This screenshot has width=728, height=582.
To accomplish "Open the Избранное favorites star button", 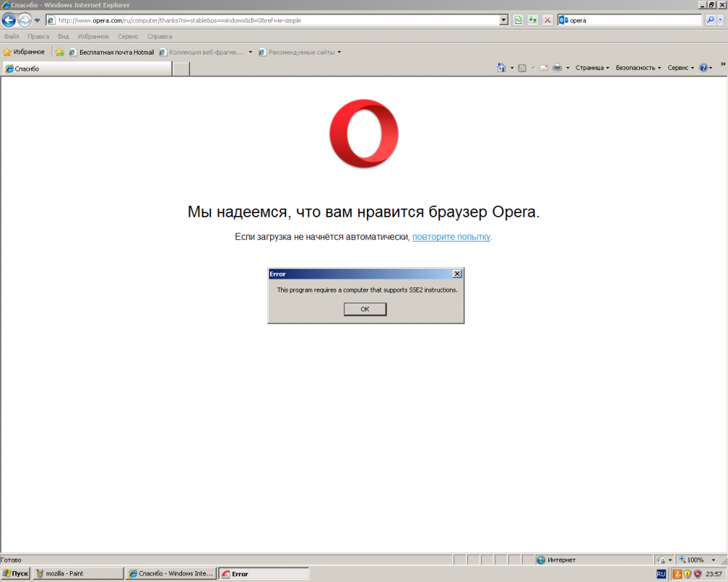I will tap(24, 52).
